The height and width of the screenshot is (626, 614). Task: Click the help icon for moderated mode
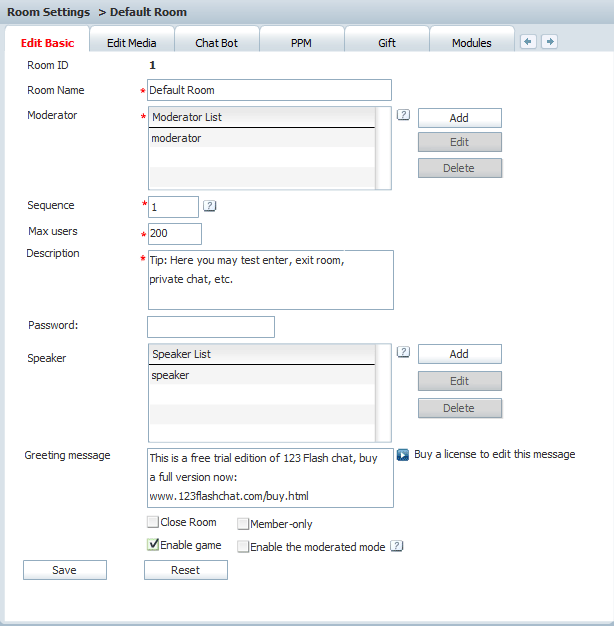click(x=397, y=546)
